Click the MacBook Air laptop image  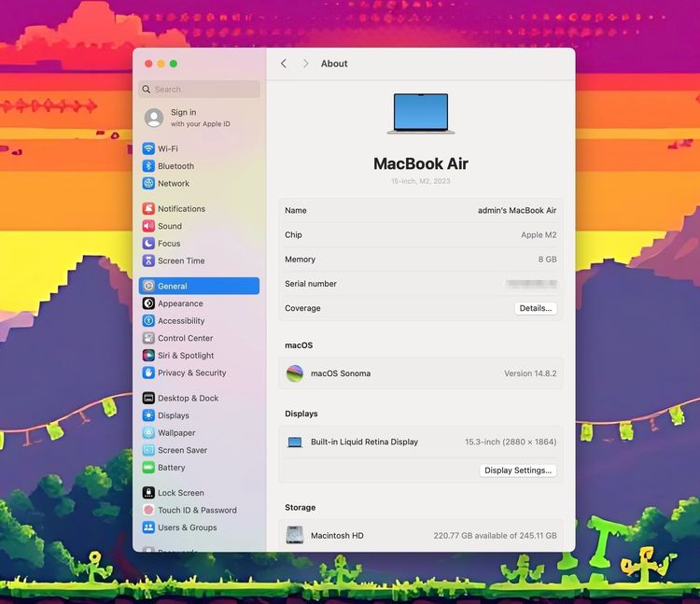(x=421, y=113)
